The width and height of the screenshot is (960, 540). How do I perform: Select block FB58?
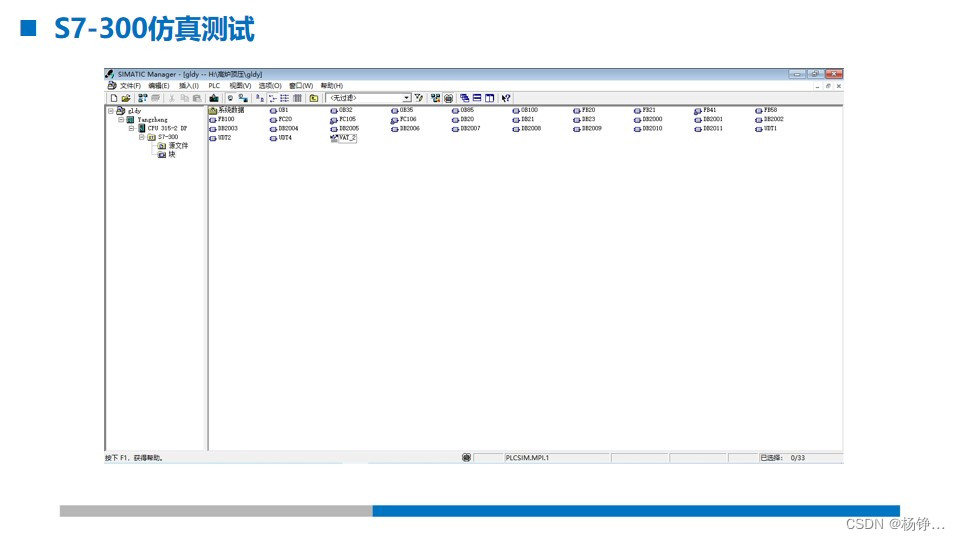click(x=767, y=110)
